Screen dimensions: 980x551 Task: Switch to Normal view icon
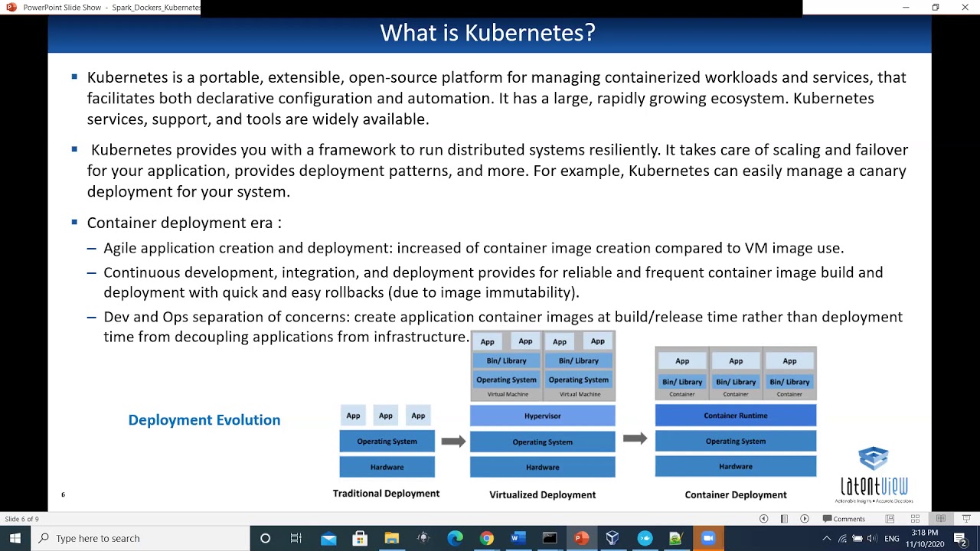pos(890,519)
